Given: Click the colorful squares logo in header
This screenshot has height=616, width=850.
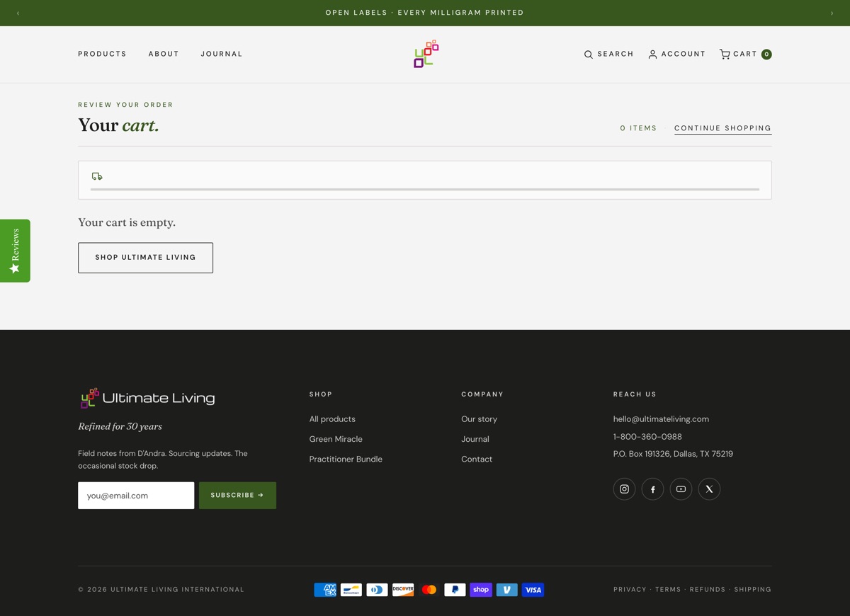Looking at the screenshot, I should (x=426, y=54).
